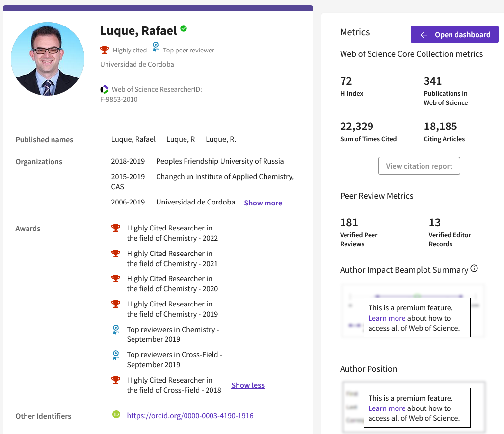The width and height of the screenshot is (504, 434).
Task: Click the Web of Science ResearcherID logo icon
Action: pyautogui.click(x=105, y=89)
